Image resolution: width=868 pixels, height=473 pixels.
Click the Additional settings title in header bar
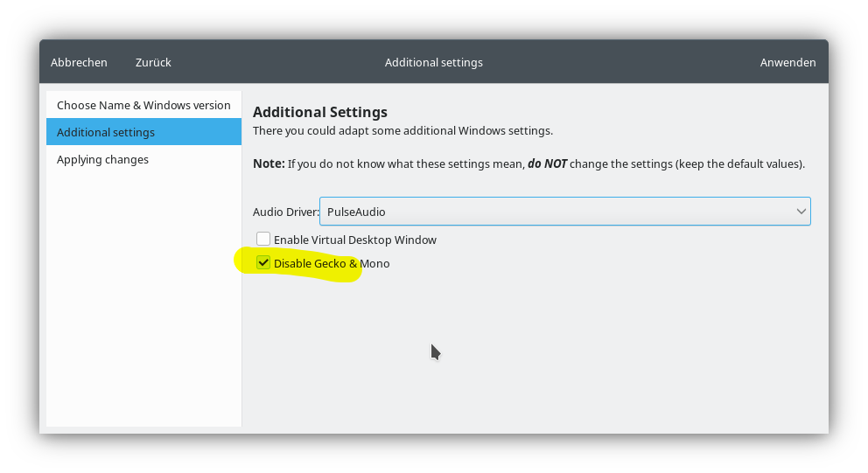433,62
